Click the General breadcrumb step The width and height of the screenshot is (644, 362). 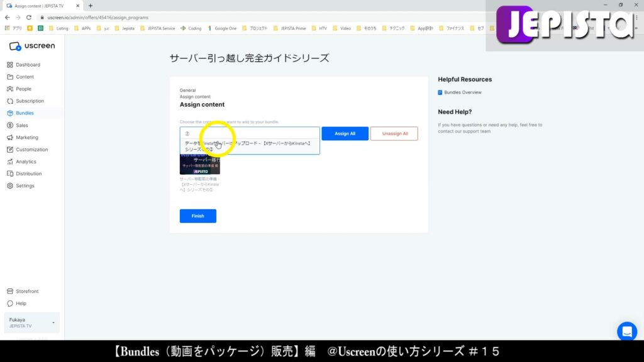point(187,90)
